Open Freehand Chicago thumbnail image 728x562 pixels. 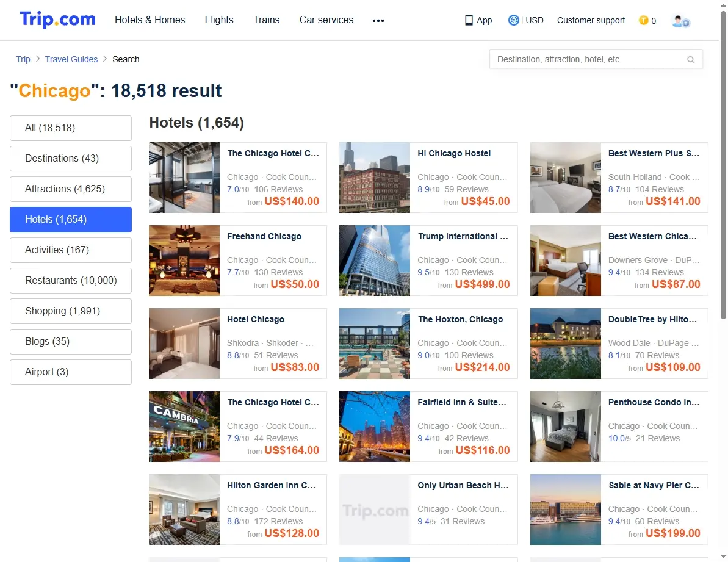(184, 261)
